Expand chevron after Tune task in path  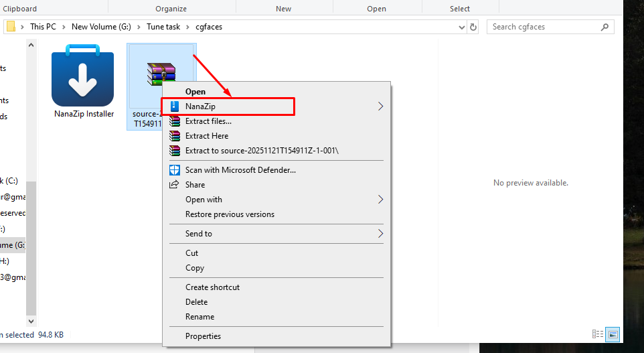[187, 27]
